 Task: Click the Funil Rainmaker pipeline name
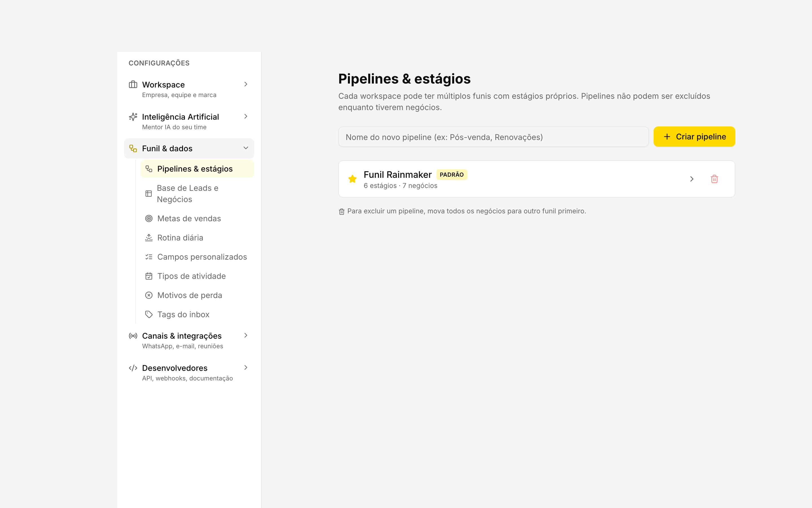(x=398, y=175)
